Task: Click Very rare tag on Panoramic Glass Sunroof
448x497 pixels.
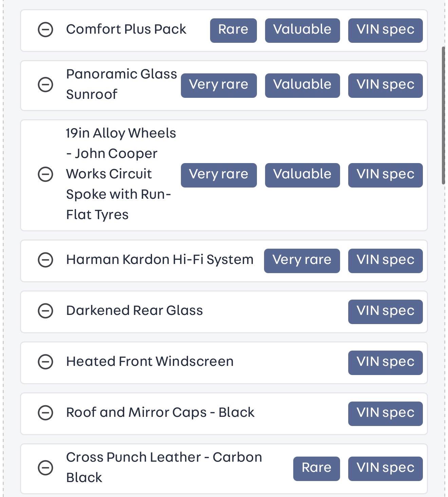Action: [219, 85]
